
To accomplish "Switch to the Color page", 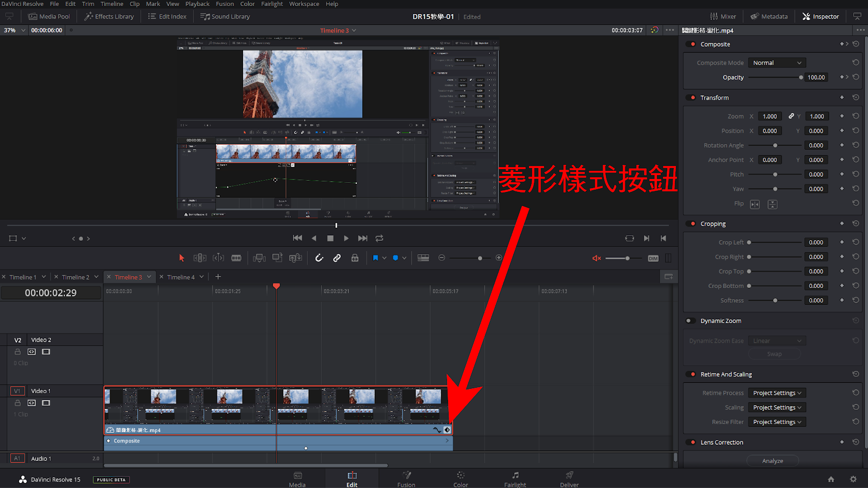I will tap(461, 479).
